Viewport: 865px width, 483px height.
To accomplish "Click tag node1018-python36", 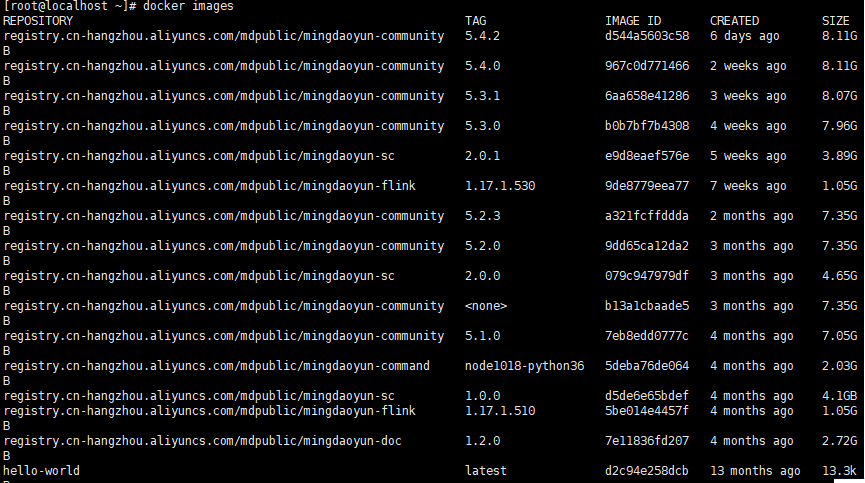I will [x=524, y=366].
